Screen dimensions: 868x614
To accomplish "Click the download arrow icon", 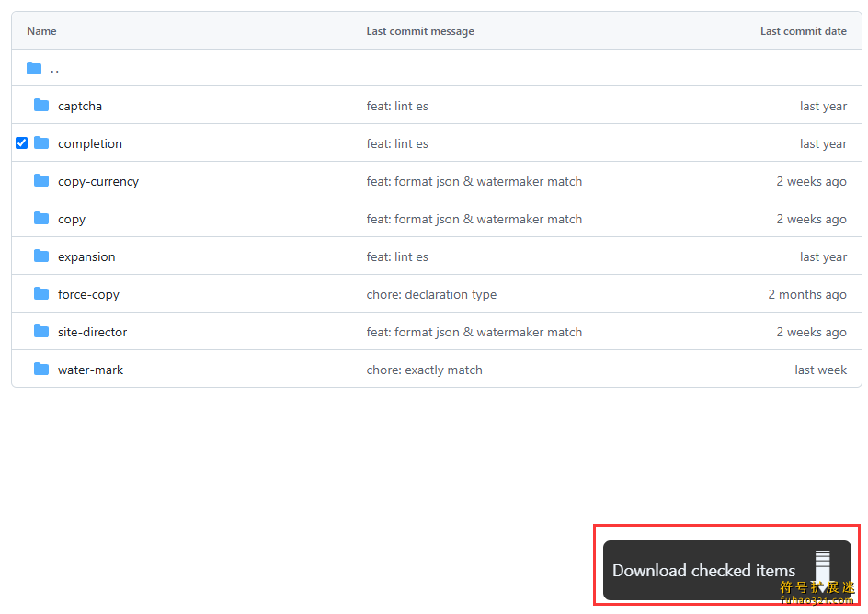I will [x=822, y=569].
